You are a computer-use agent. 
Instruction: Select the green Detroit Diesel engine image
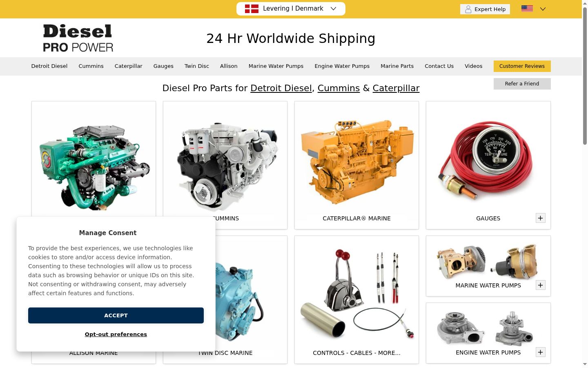click(x=94, y=166)
